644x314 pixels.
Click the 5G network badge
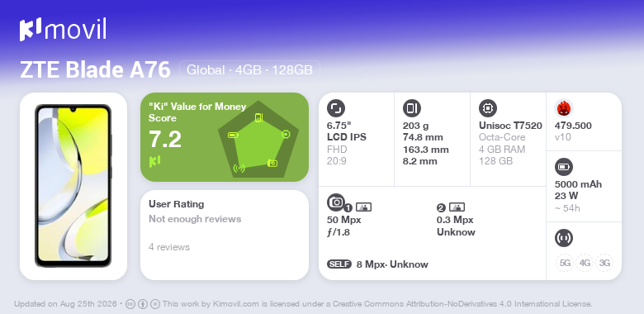coord(565,263)
